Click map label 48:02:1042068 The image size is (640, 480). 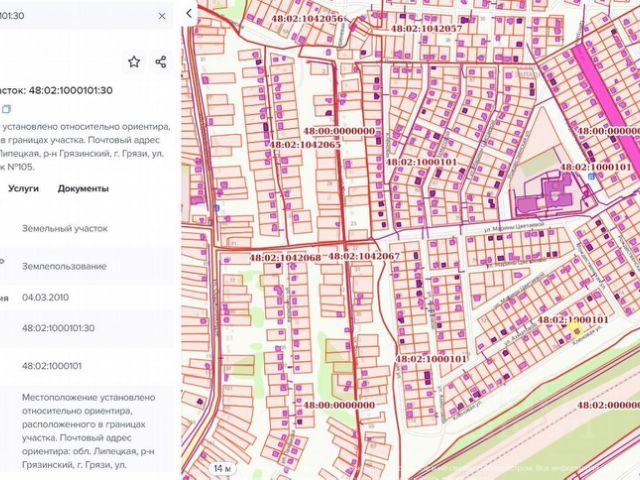pos(285,258)
